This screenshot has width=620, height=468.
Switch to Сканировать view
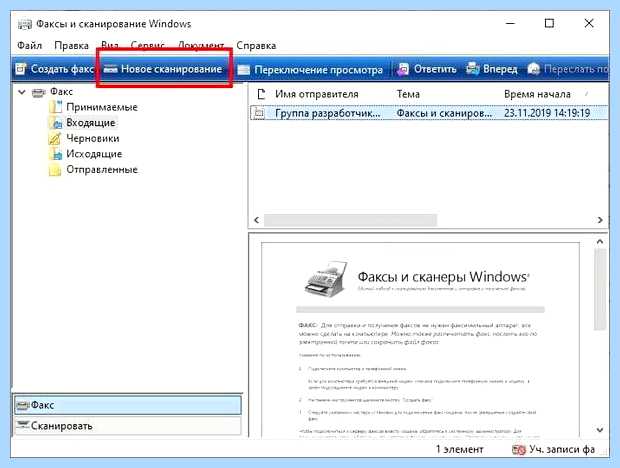pyautogui.click(x=127, y=426)
